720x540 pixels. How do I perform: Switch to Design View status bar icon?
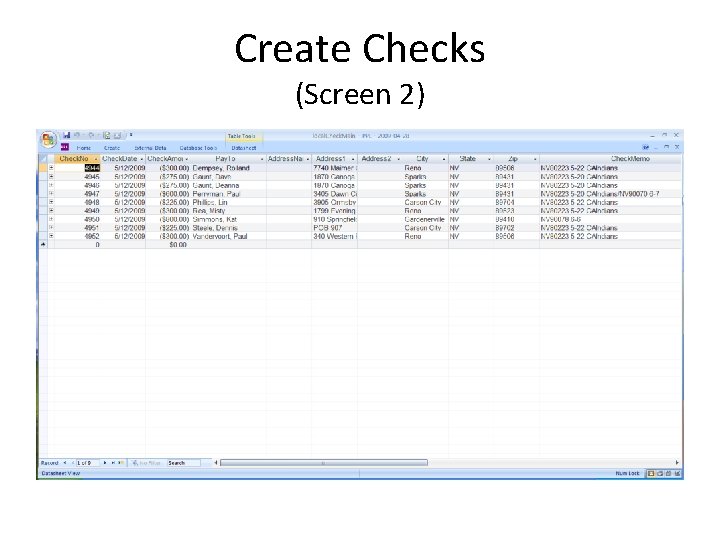pyautogui.click(x=677, y=473)
